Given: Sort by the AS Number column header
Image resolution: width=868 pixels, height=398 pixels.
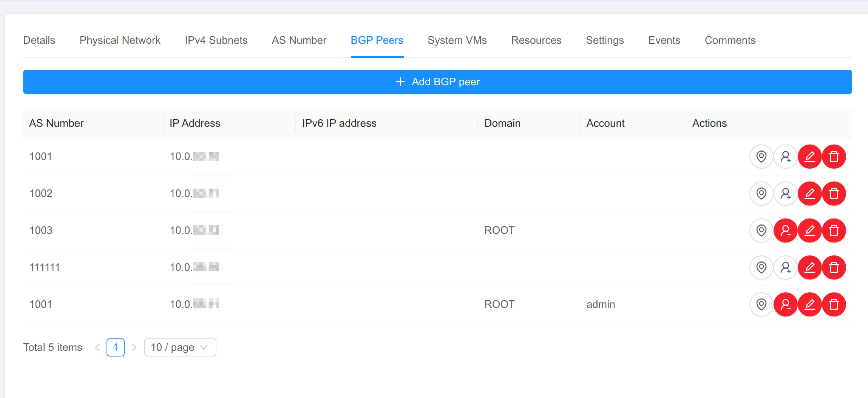Looking at the screenshot, I should point(56,123).
